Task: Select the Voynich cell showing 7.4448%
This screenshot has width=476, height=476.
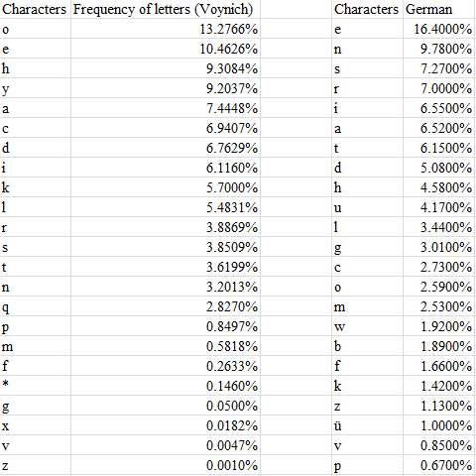Action: 166,108
